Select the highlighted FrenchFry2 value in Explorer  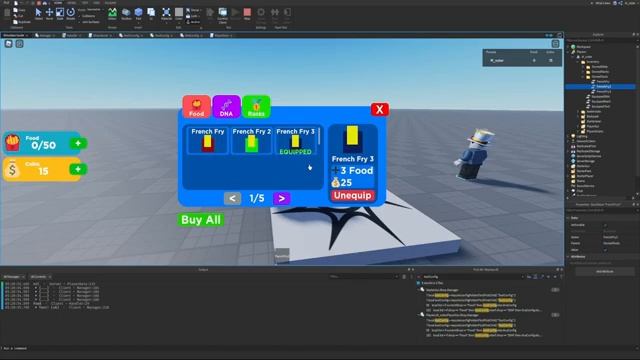pos(603,87)
